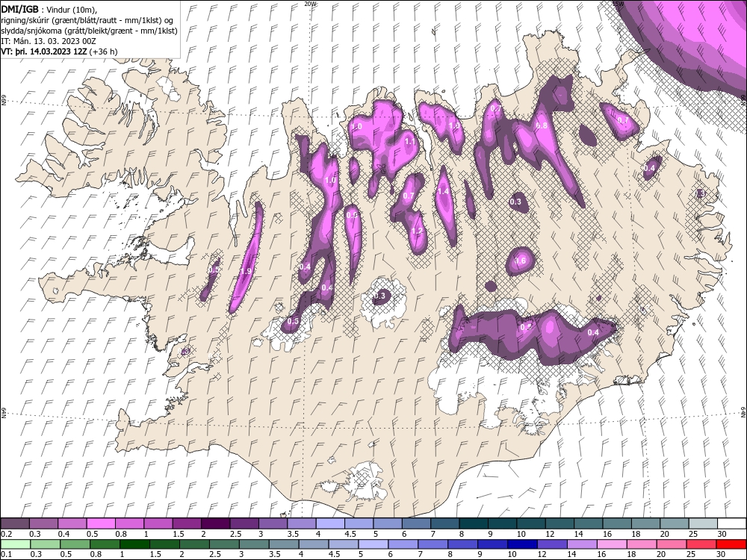Pick the white swatch above top-row 30

[x=732, y=523]
